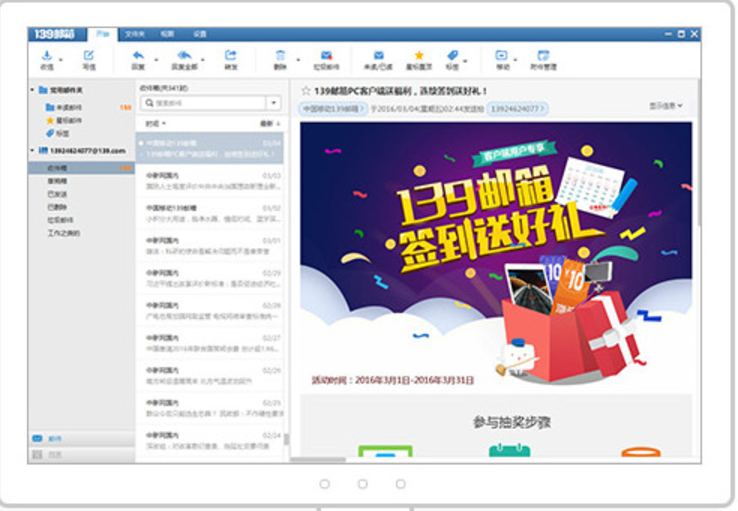Viewport: 738px width, 511px height.
Task: Toggle unread/read with the 未读/已读 envelope icon
Action: (x=378, y=56)
